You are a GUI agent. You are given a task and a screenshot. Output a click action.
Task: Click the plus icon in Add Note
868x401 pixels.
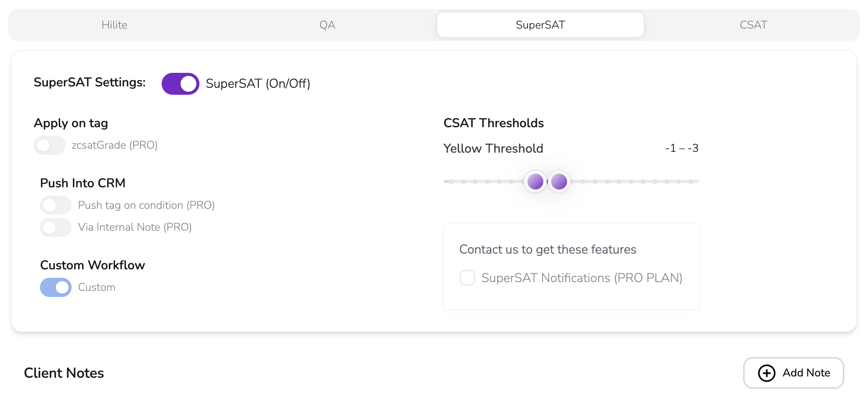[767, 373]
